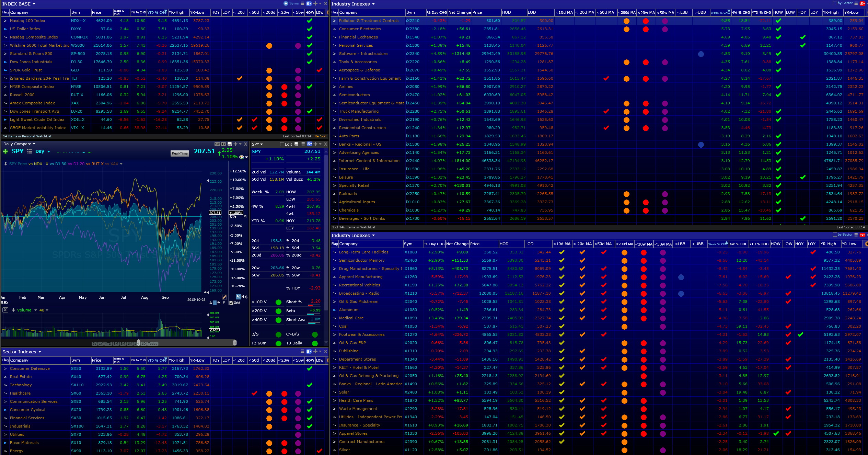Enable the Edit checkbox in SPY panel

[x=282, y=144]
